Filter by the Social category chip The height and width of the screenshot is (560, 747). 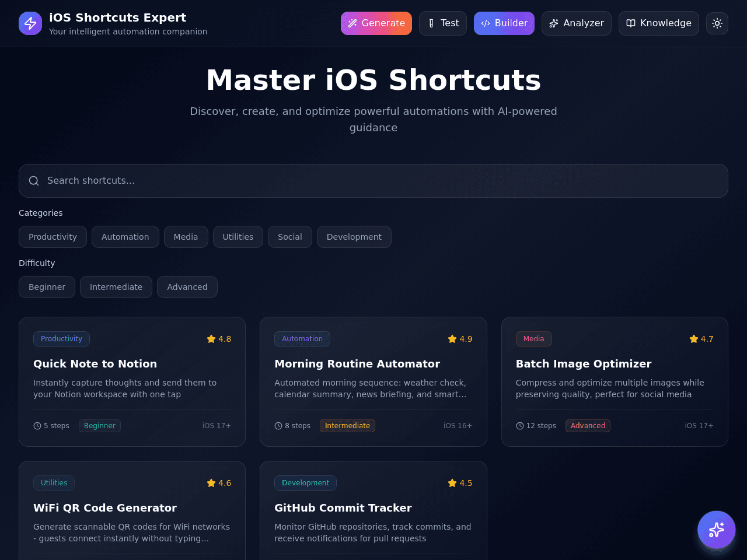point(290,237)
